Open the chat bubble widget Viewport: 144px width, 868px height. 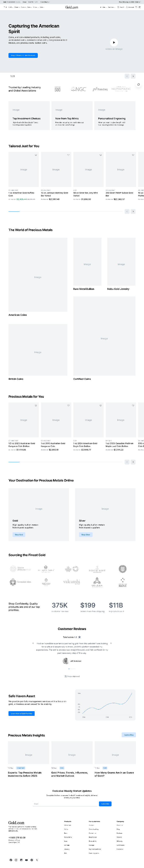click(x=138, y=84)
